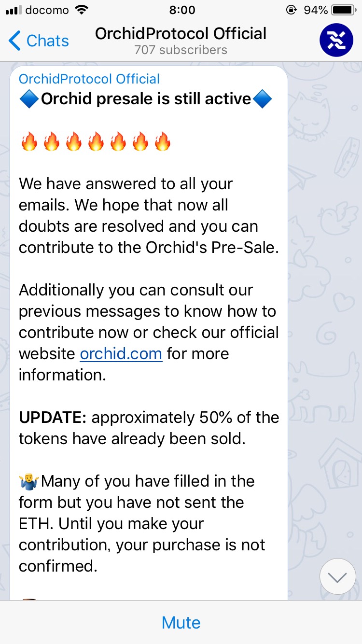Tap the docomo cellular signal bars
Screen dimensions: 362x644
pyautogui.click(x=14, y=10)
